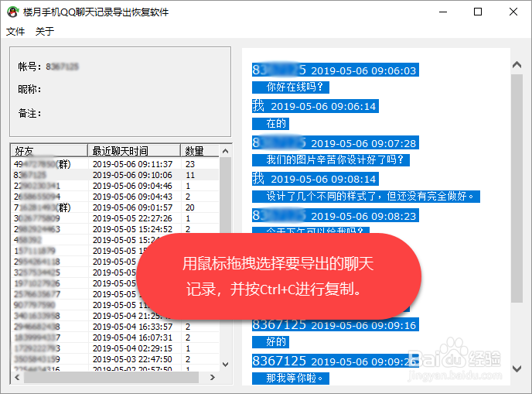This screenshot has width=532, height=394.
Task: Click the 数量 column header
Action: [199, 150]
